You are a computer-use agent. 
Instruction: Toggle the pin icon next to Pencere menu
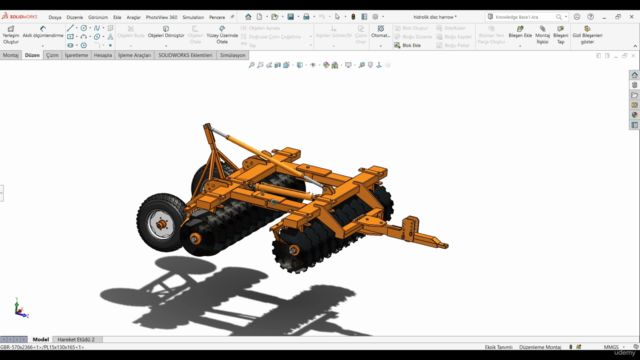coord(232,17)
